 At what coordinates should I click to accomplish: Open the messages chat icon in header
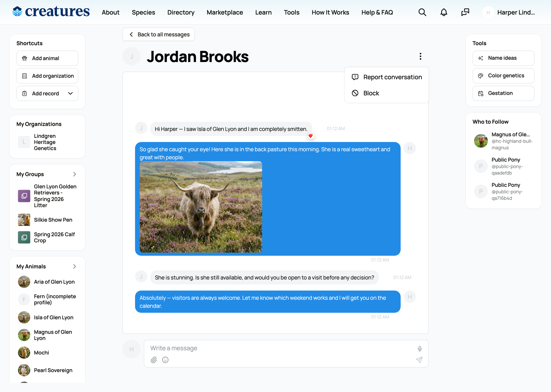click(x=465, y=12)
